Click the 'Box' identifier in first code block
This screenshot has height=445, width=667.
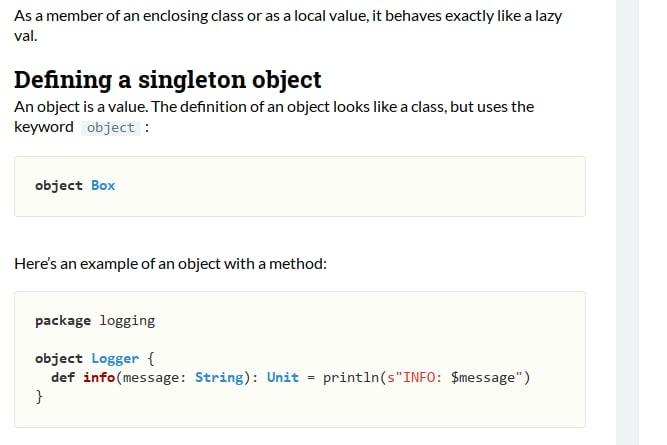point(103,185)
